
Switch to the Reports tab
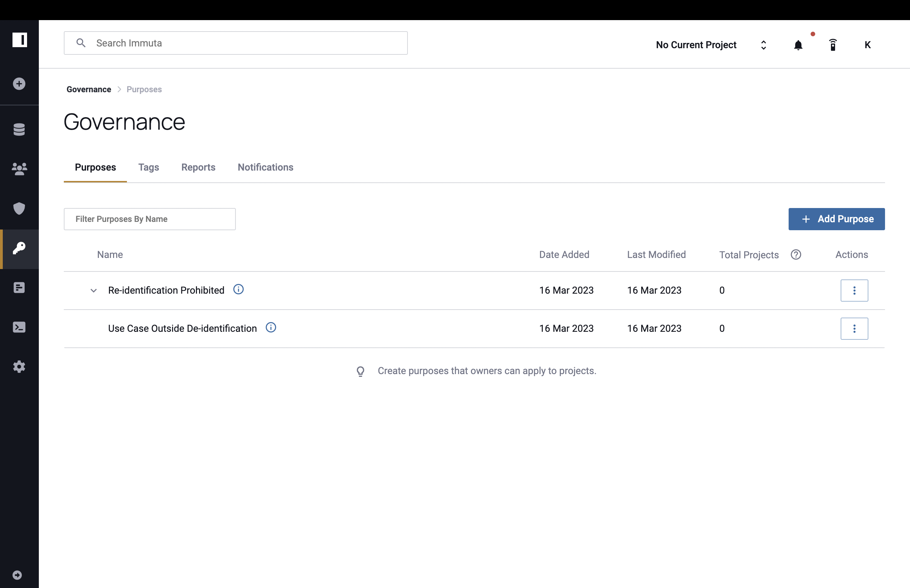[198, 167]
